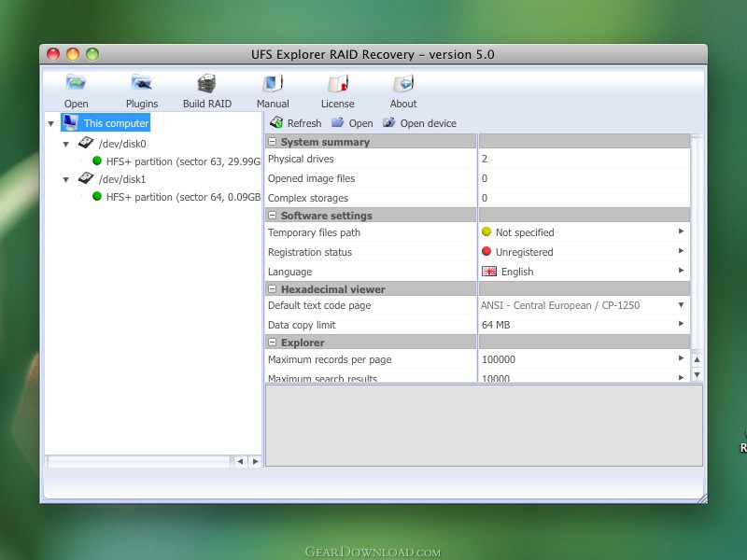Open Data copy limit options arrow

click(x=682, y=323)
